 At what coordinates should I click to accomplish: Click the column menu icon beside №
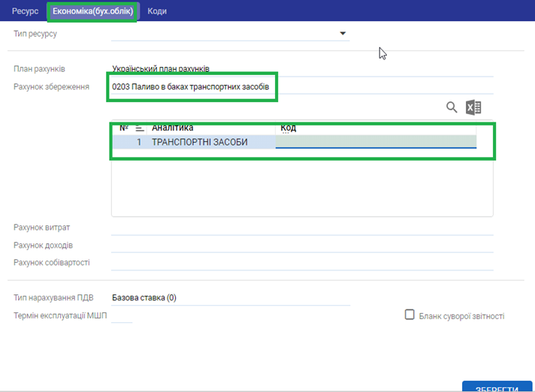pyautogui.click(x=140, y=128)
